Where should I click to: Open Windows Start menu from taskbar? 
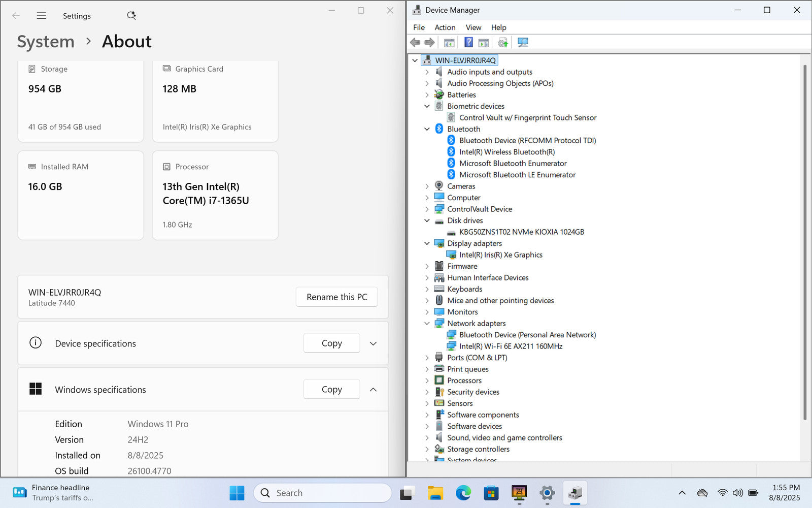(237, 493)
